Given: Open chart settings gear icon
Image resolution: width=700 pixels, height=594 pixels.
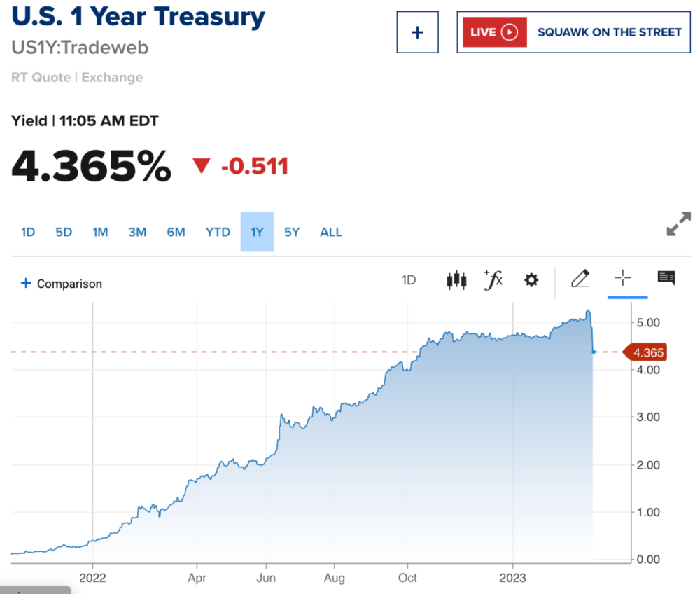Looking at the screenshot, I should [531, 280].
